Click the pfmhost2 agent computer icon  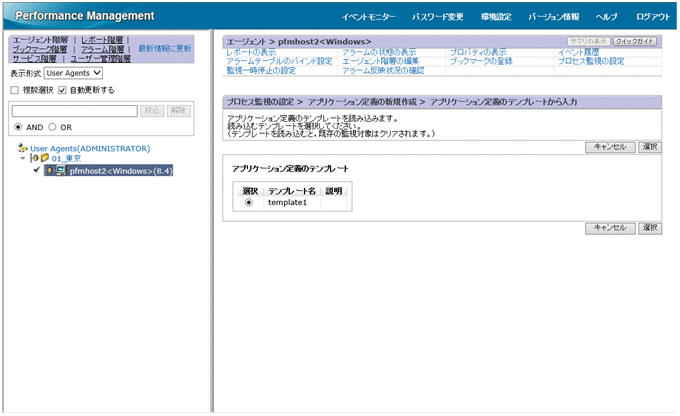click(x=61, y=170)
